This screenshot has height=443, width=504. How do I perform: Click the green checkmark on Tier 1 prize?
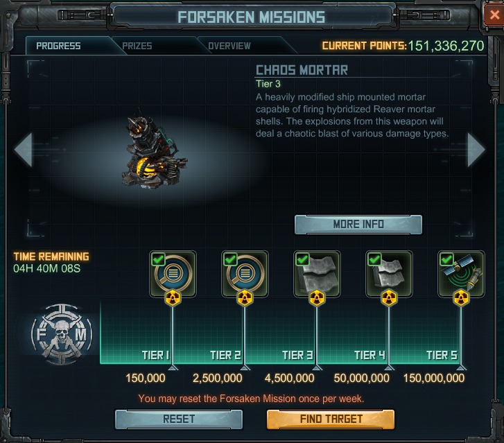(158, 259)
